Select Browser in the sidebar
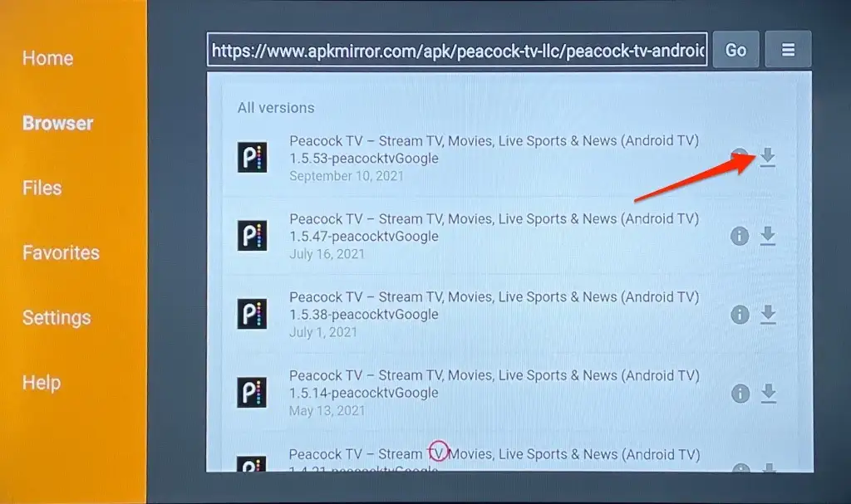 pyautogui.click(x=57, y=123)
